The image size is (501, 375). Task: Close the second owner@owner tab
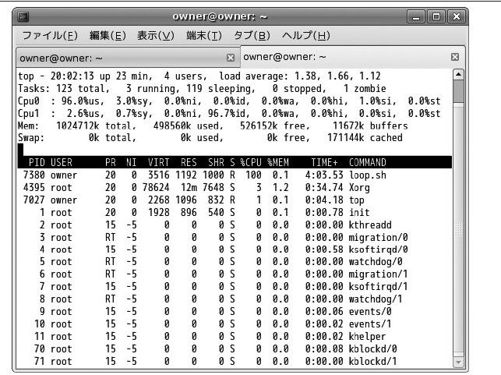[455, 57]
